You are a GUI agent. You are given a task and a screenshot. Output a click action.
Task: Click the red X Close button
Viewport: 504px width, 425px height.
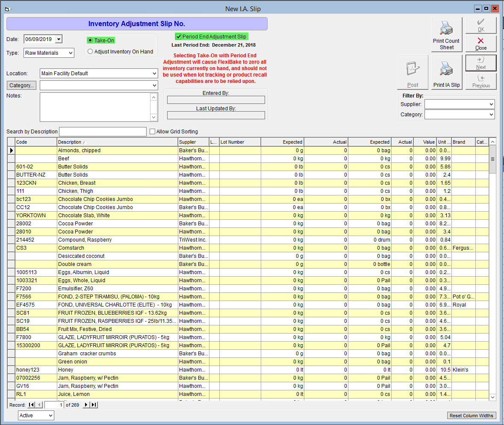(481, 44)
